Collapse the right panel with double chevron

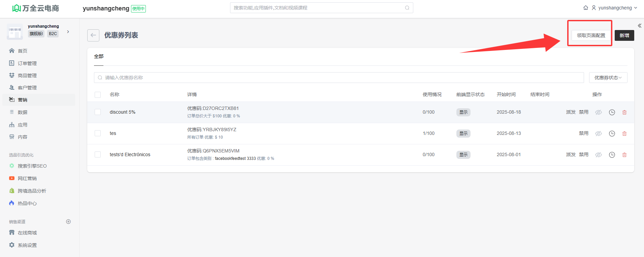click(x=639, y=26)
